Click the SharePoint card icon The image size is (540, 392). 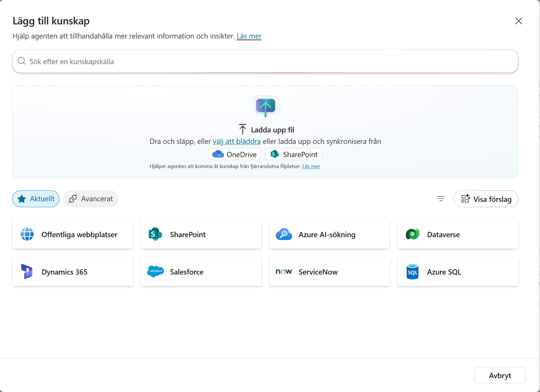(x=155, y=234)
